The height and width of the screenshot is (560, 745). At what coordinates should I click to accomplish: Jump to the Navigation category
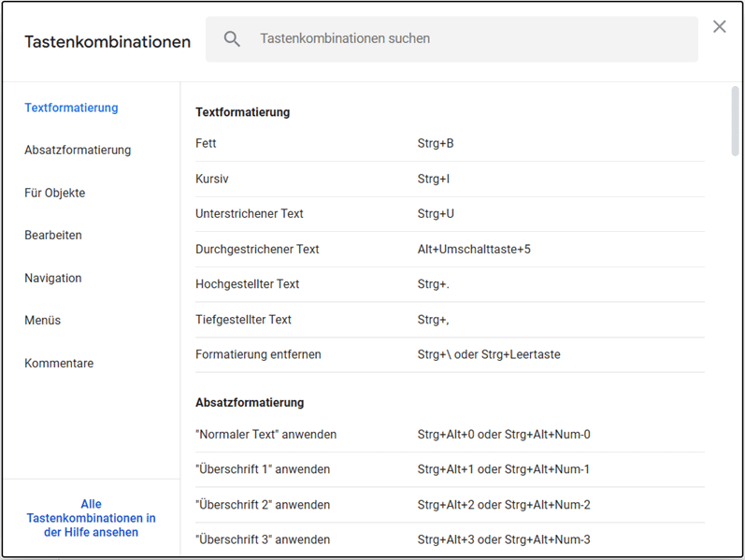point(53,278)
